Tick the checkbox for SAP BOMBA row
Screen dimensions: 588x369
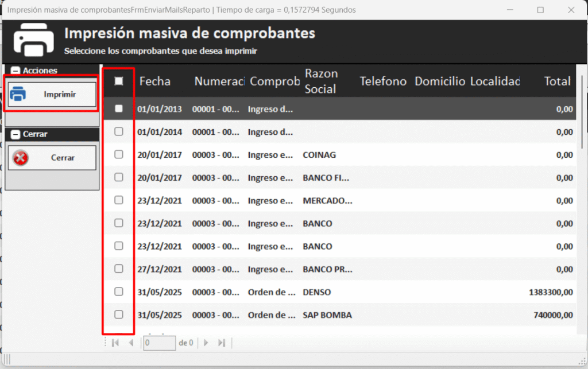119,314
